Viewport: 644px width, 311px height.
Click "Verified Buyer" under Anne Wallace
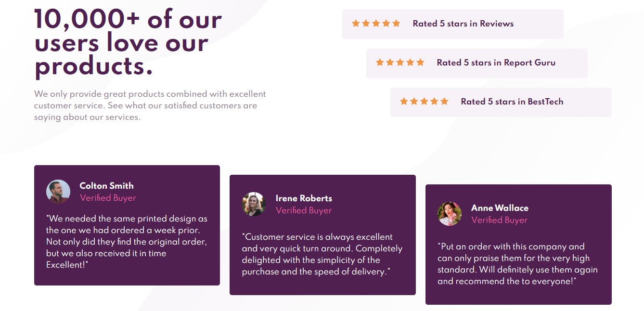(499, 220)
